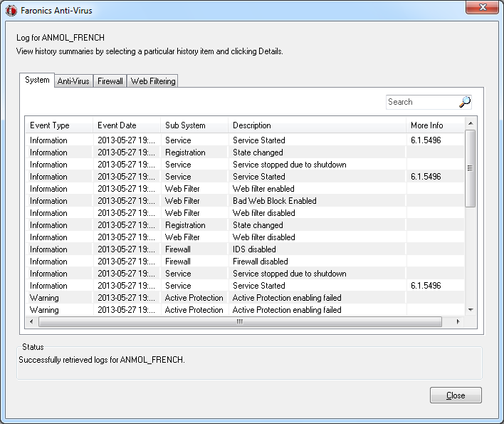Sort by Event Date column header
504x424 pixels.
point(127,125)
